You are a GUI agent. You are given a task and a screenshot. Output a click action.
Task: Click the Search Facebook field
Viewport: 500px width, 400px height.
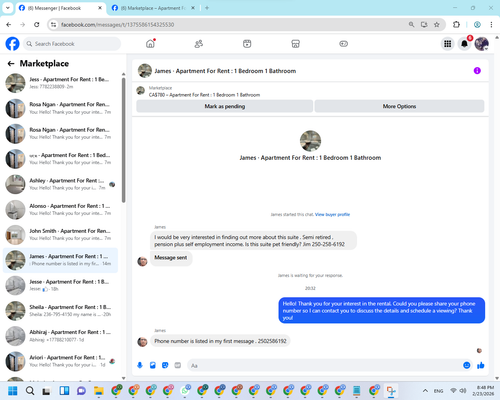click(x=72, y=44)
